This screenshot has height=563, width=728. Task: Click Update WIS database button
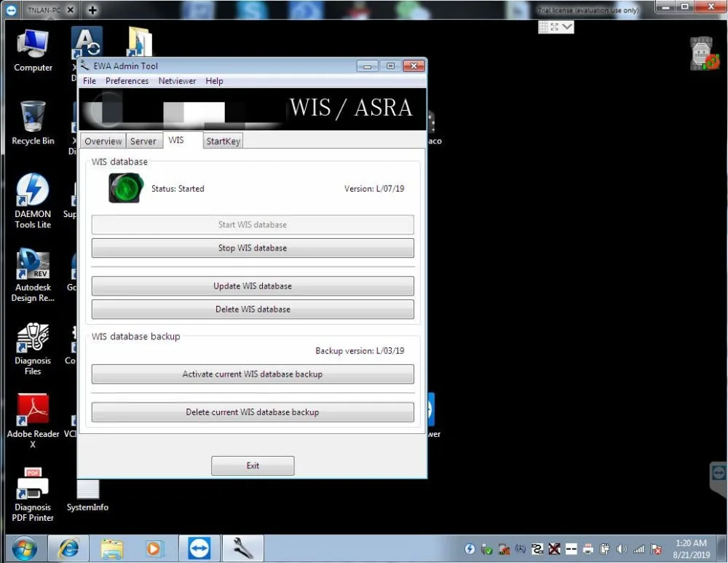pos(253,286)
